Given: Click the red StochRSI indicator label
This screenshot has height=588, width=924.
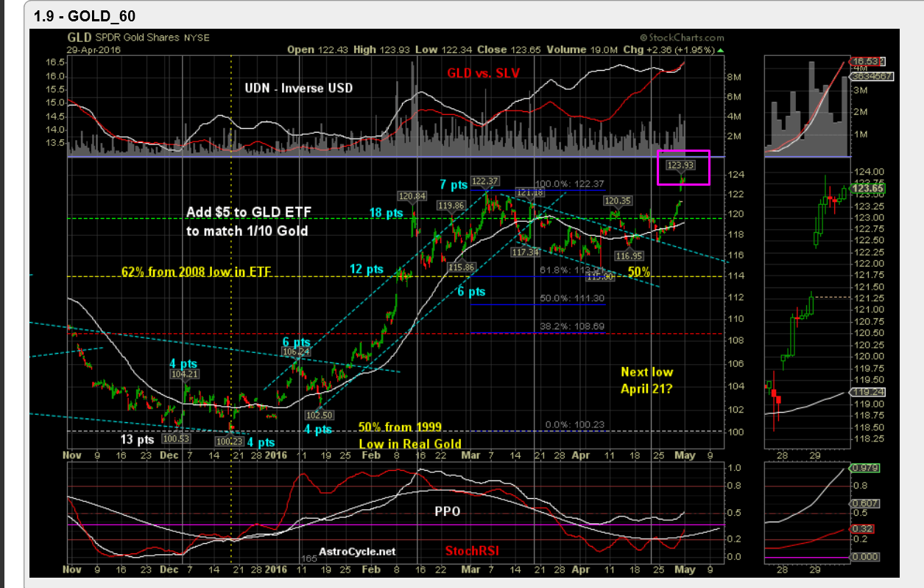Looking at the screenshot, I should pos(473,551).
